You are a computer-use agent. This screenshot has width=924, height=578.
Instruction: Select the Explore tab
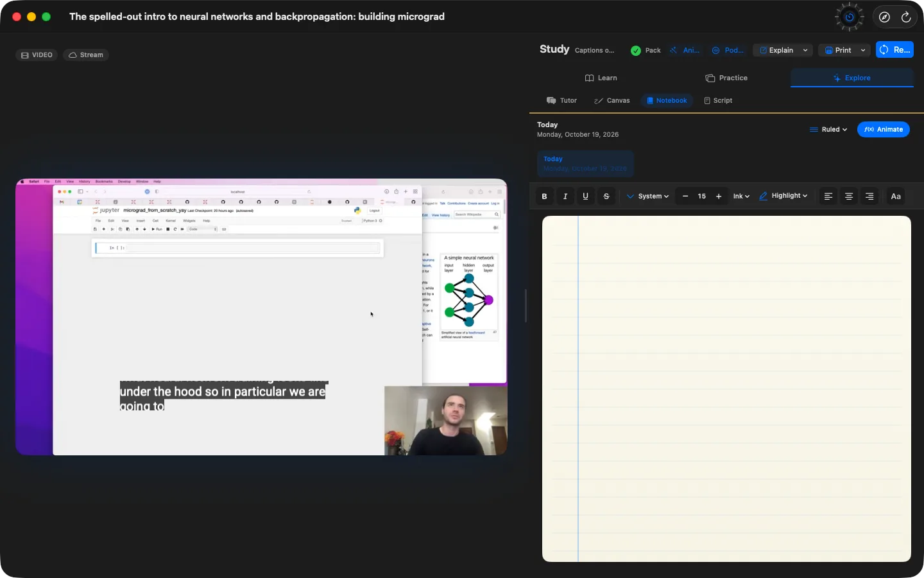point(851,78)
